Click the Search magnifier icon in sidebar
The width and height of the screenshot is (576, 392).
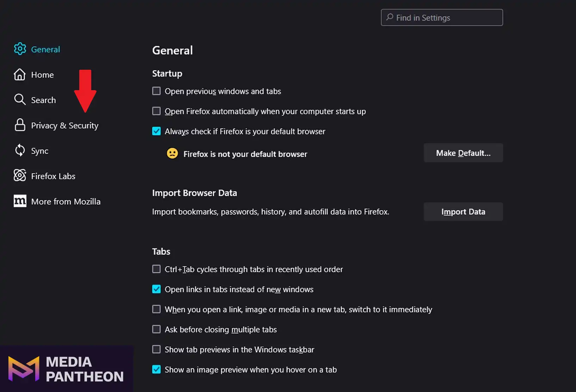(x=20, y=100)
